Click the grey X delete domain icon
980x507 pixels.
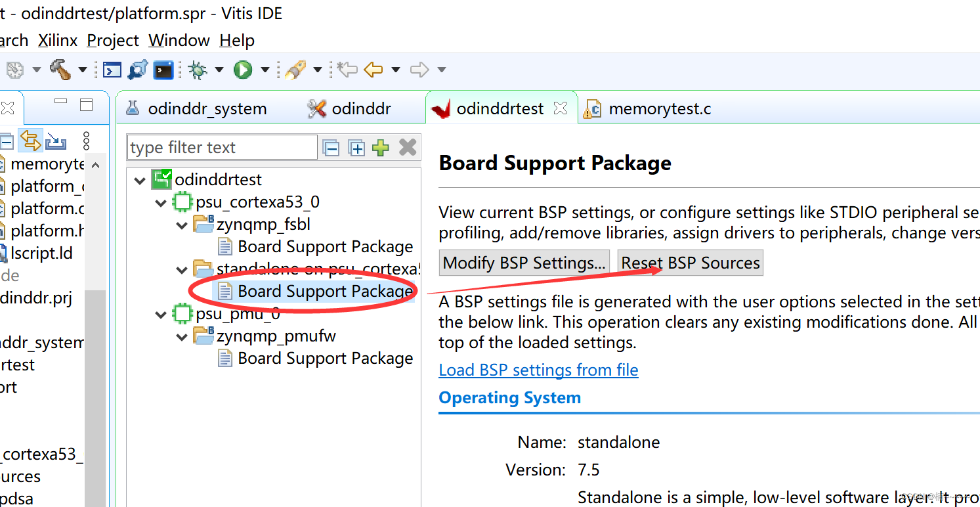coord(408,147)
